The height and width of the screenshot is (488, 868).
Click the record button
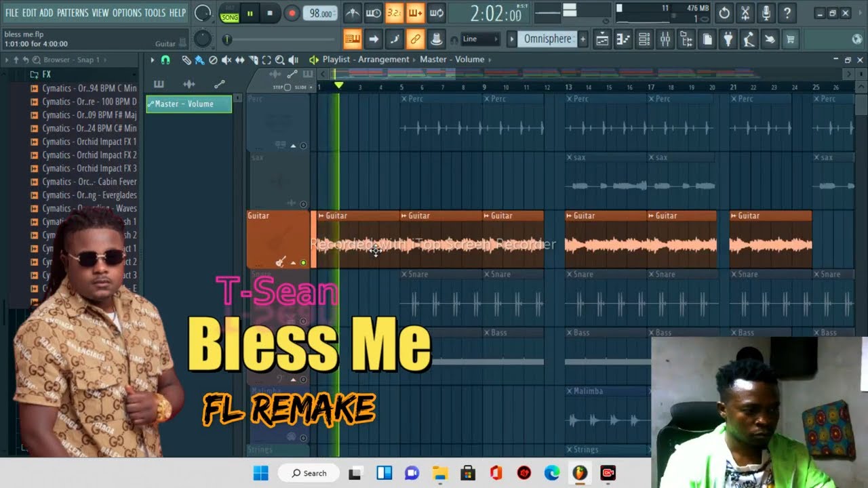pyautogui.click(x=292, y=13)
